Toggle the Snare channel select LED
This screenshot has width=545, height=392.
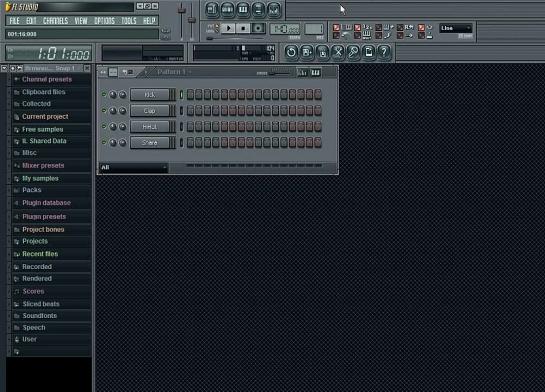(x=181, y=142)
